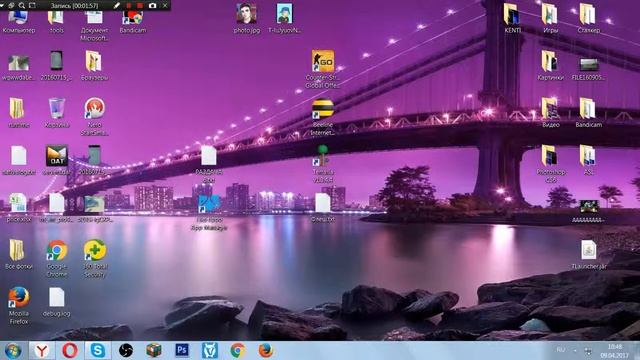Click the pencil drawing tool in recording bar
The height and width of the screenshot is (360, 640).
tap(116, 6)
